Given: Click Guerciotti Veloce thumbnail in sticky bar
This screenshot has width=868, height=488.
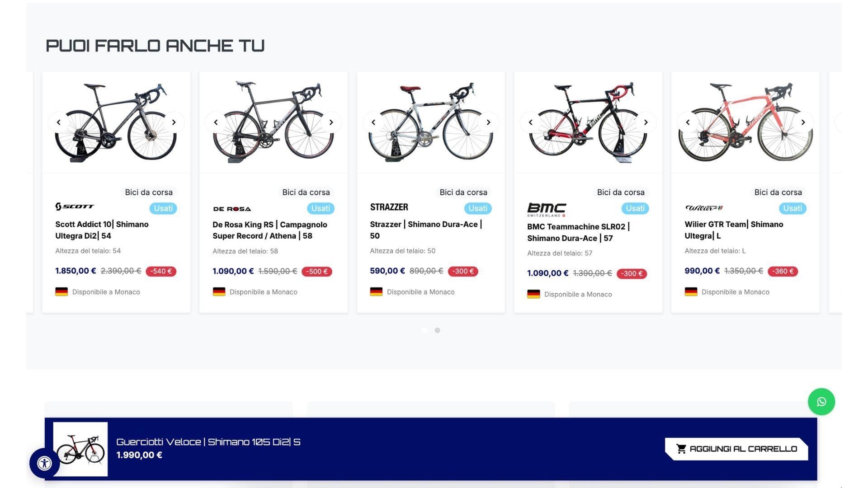Looking at the screenshot, I should pyautogui.click(x=80, y=449).
